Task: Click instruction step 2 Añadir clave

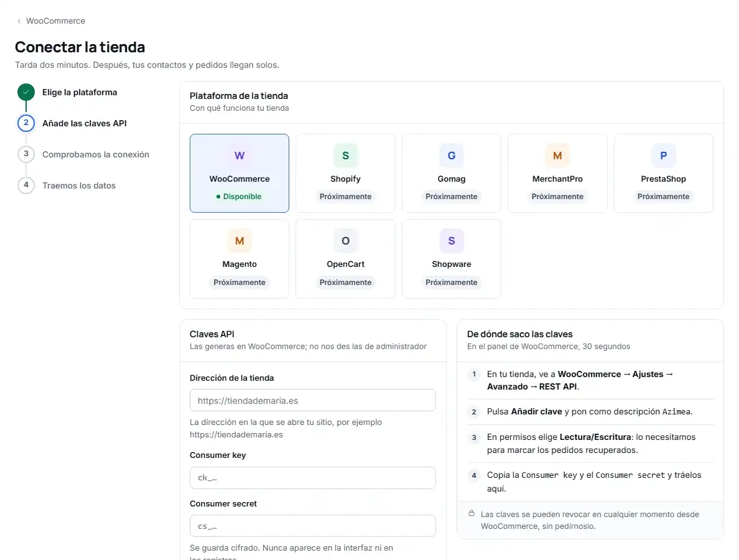Action: pos(590,411)
